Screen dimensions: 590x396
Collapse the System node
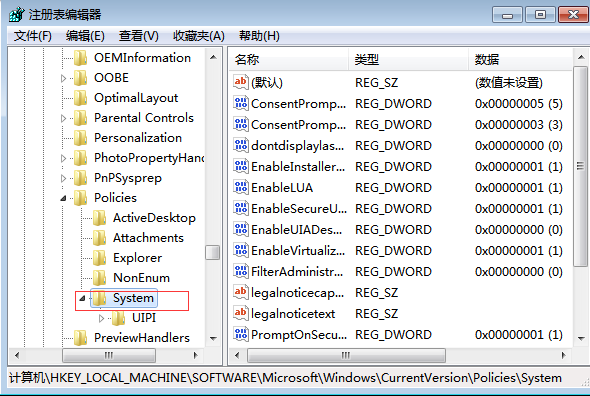click(82, 298)
